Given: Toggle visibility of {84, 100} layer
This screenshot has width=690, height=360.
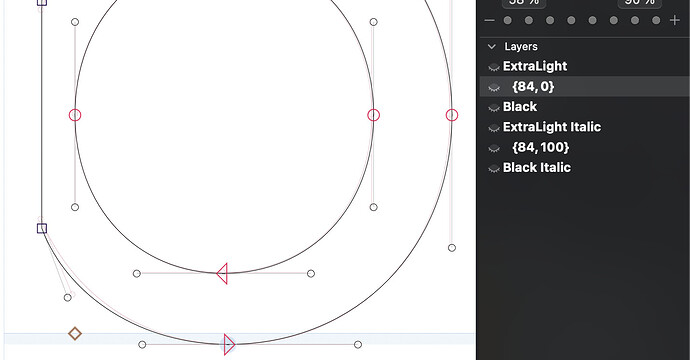Looking at the screenshot, I should point(494,148).
